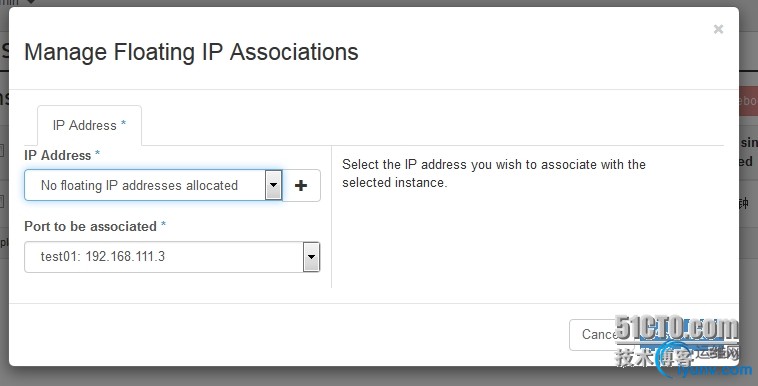Toggle the upper row checkbox at left edge

tap(1, 151)
